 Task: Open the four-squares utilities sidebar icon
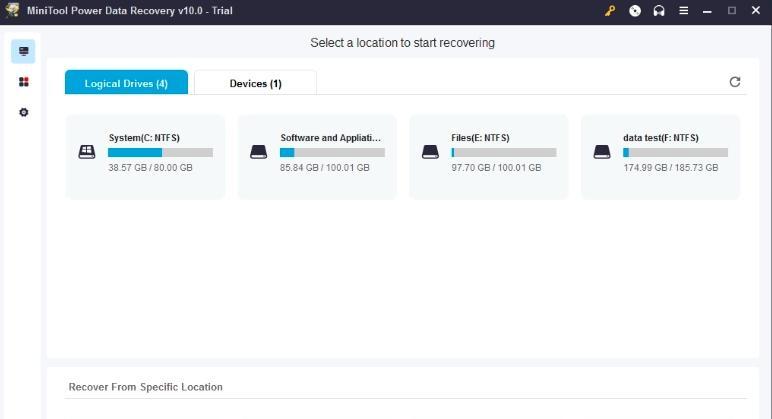tap(24, 82)
